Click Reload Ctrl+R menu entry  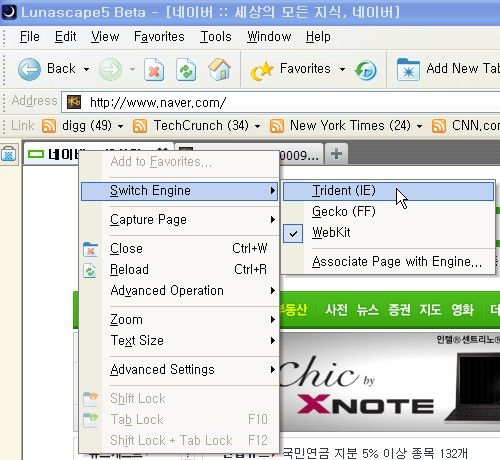tap(179, 270)
